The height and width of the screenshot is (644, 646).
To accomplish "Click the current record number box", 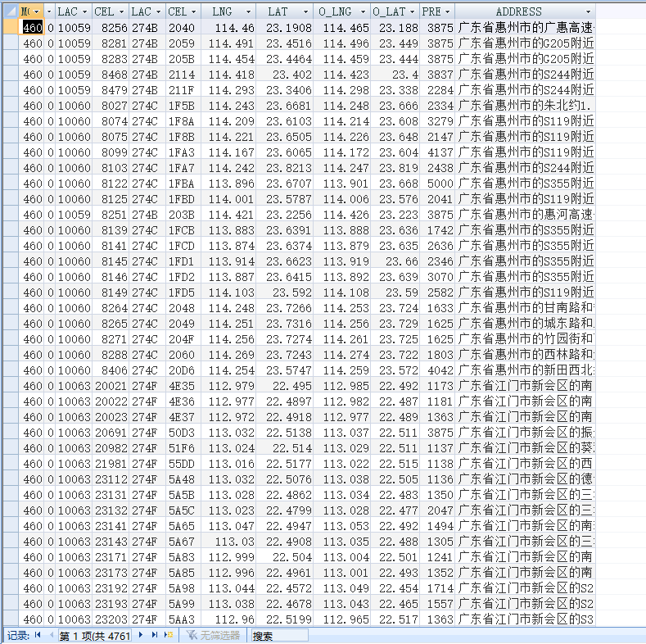I will (95, 636).
